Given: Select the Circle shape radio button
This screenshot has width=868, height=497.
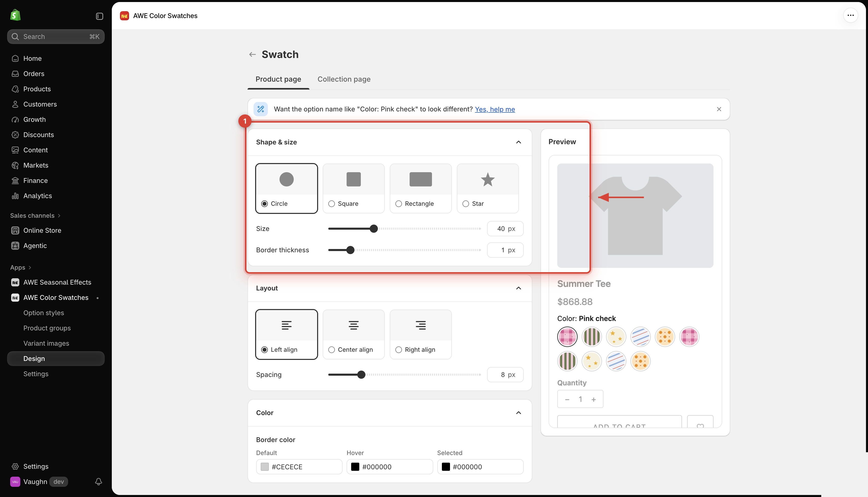Looking at the screenshot, I should click(x=265, y=203).
